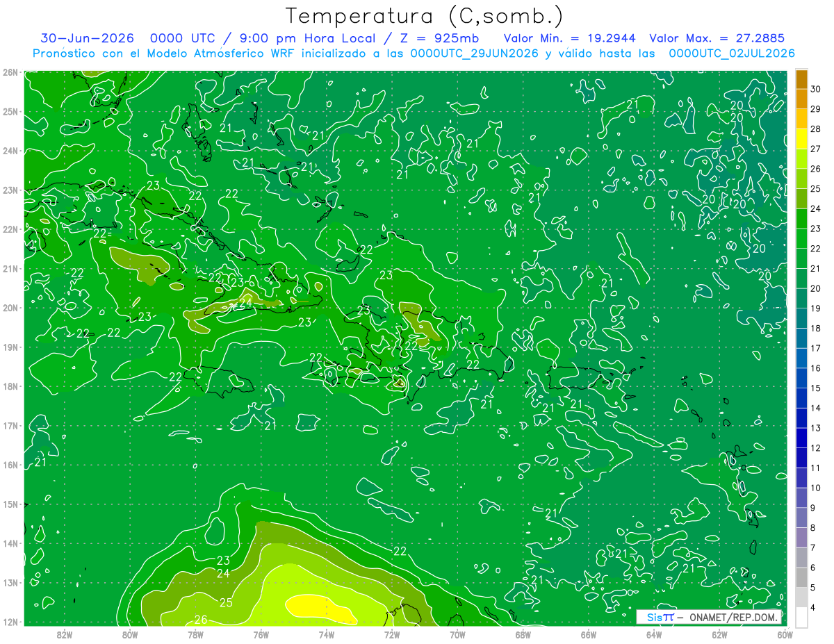Viewport: 834px width, 644px height.
Task: Click the '76W' longitude axis label
Action: point(261,634)
